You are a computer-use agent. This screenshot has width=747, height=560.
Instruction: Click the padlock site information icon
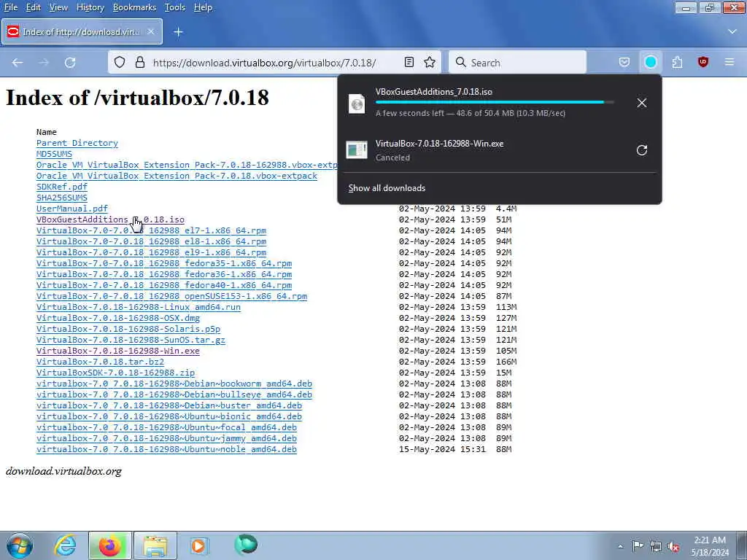pyautogui.click(x=139, y=63)
